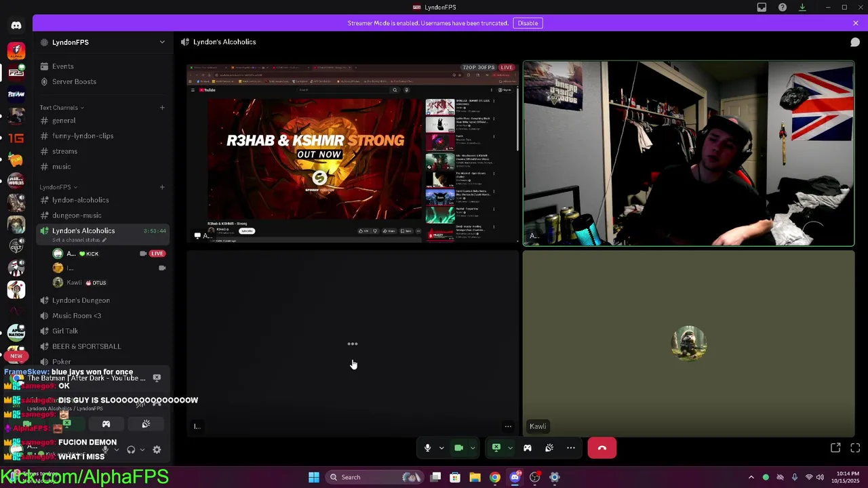868x488 pixels.
Task: Start an activity from call controls
Action: pos(528,448)
